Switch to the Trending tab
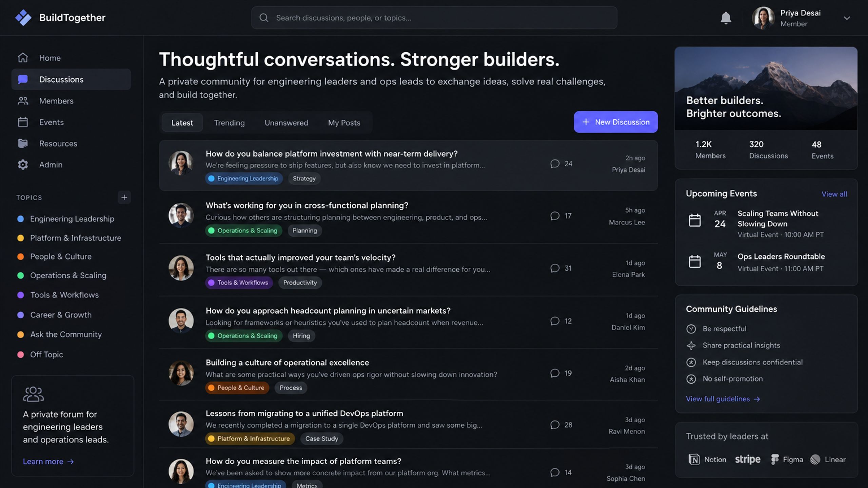The width and height of the screenshot is (868, 488). coord(229,123)
